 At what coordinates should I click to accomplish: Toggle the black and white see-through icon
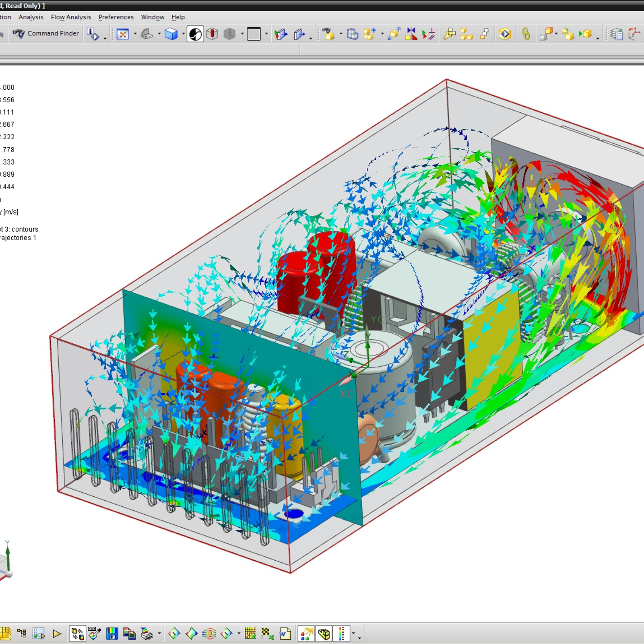195,34
